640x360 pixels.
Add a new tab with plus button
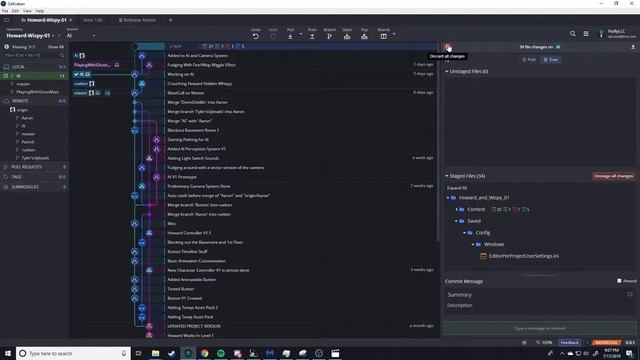pos(171,20)
